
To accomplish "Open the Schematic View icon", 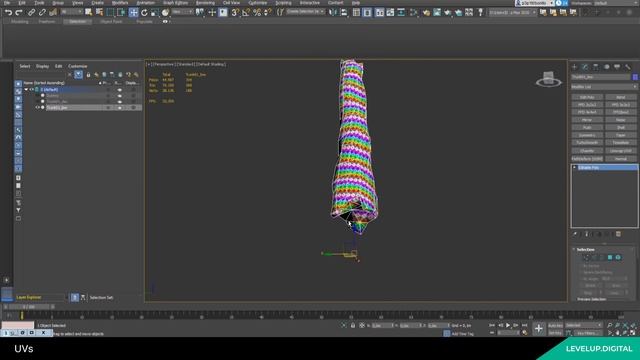I will (x=401, y=13).
